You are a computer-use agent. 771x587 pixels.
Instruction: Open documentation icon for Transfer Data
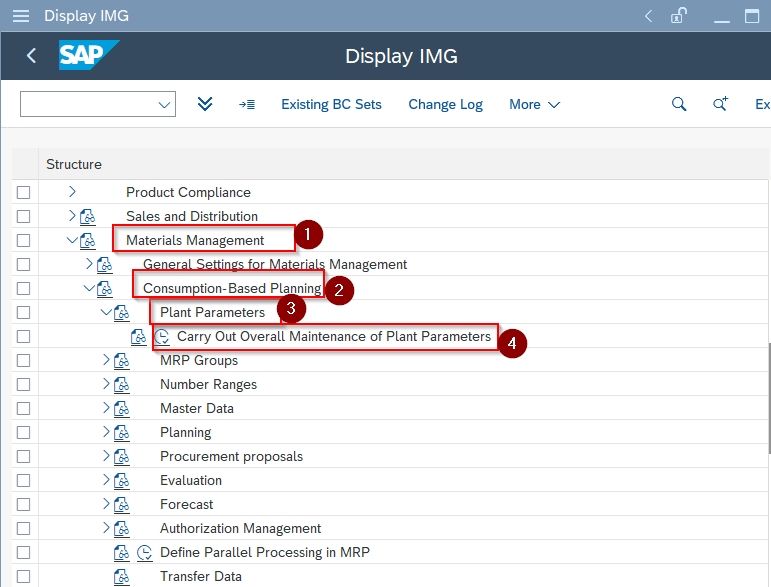121,577
